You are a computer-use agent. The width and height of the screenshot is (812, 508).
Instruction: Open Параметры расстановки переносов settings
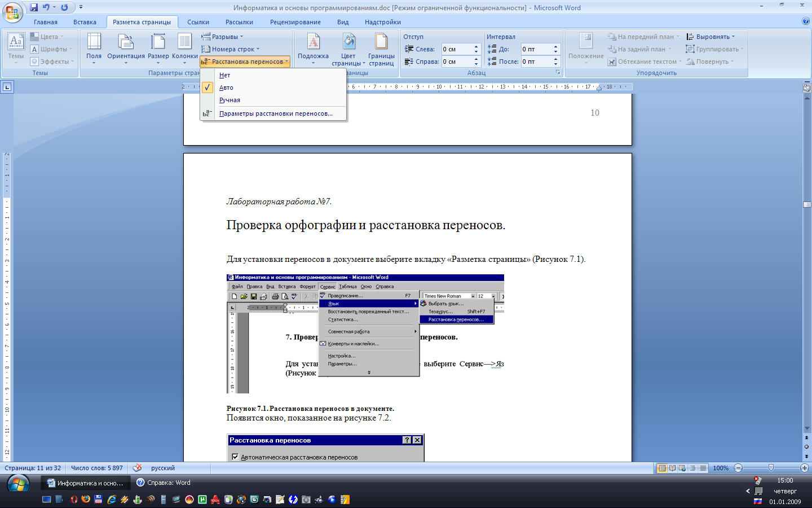coord(273,113)
